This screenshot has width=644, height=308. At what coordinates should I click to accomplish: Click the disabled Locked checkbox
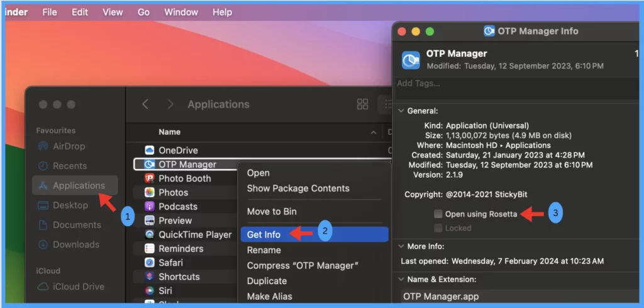pyautogui.click(x=438, y=228)
